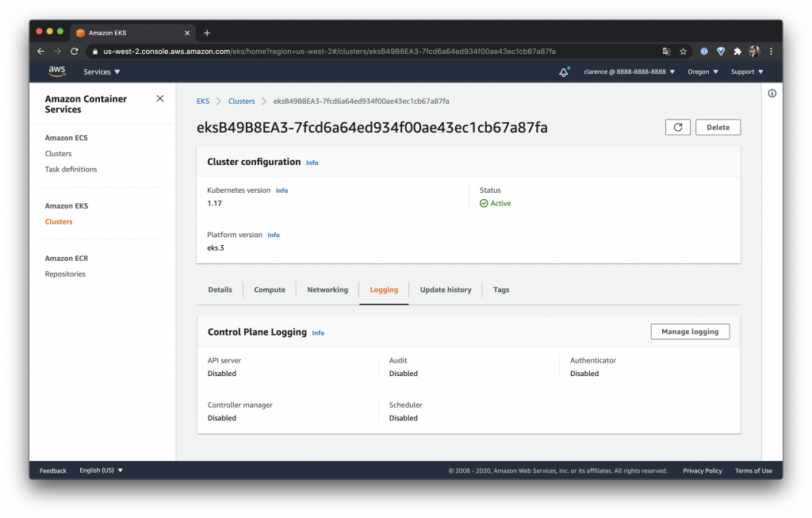Close the Amazon Container Services sidebar
This screenshot has width=812, height=518.
tap(160, 98)
